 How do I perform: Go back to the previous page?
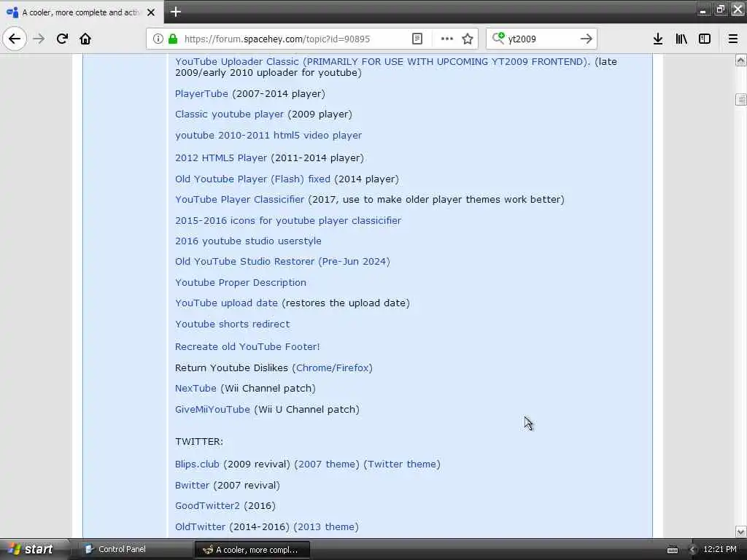tap(15, 39)
